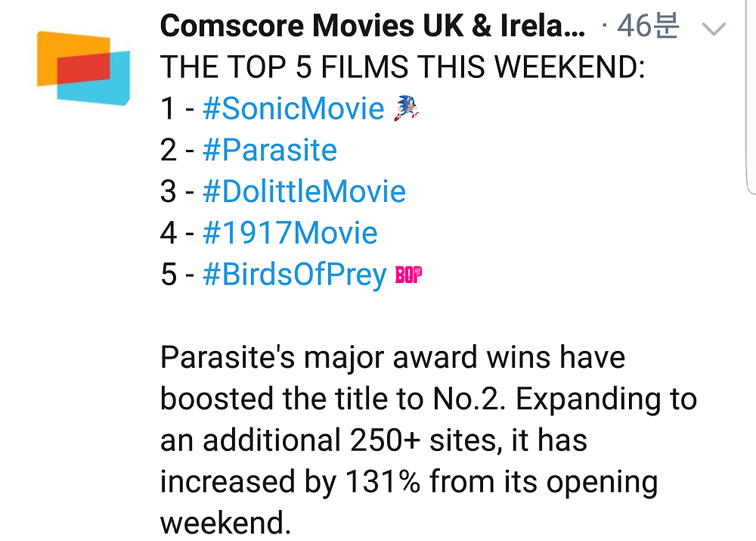Select the paragraph about Parasite's award wins
Image resolution: width=756 pixels, height=541 pixels.
pos(428,440)
